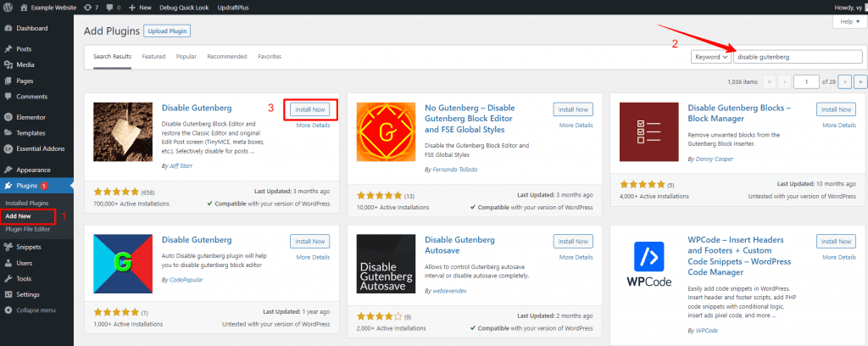Click the Media library sidebar icon
The height and width of the screenshot is (346, 868).
[x=8, y=64]
